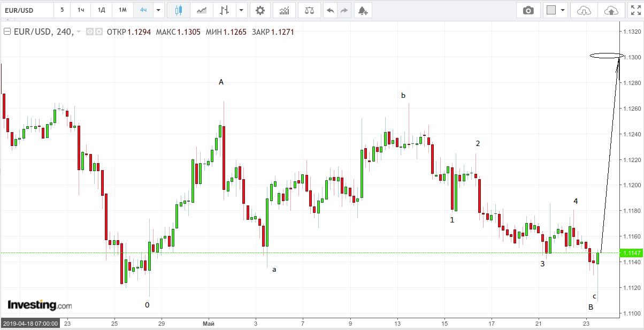
Task: Undo the last chart action
Action: [x=331, y=10]
